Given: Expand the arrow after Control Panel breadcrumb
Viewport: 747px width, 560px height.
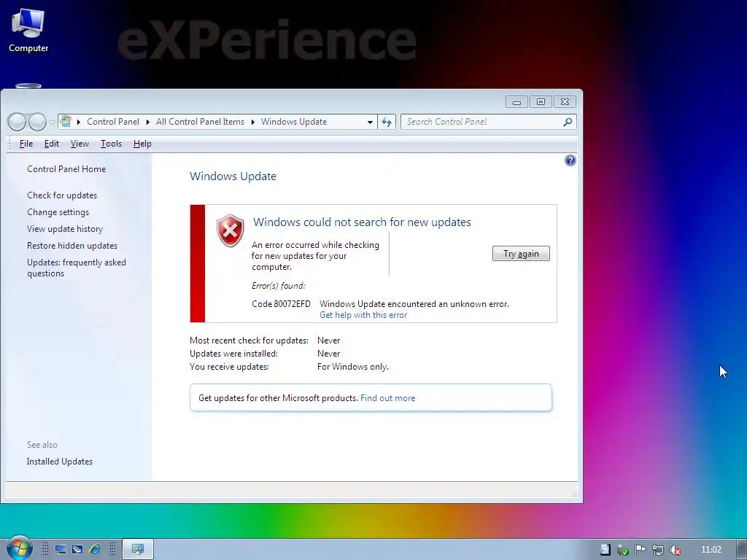Looking at the screenshot, I should [147, 122].
